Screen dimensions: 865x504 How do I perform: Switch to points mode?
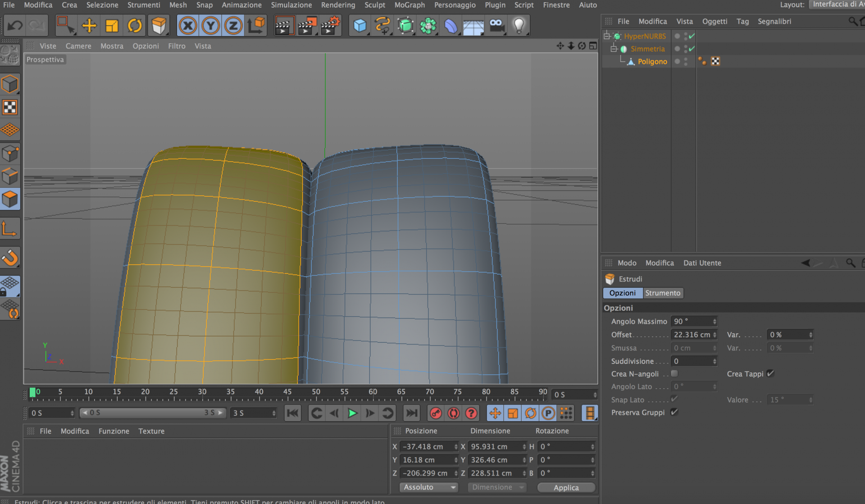10,154
